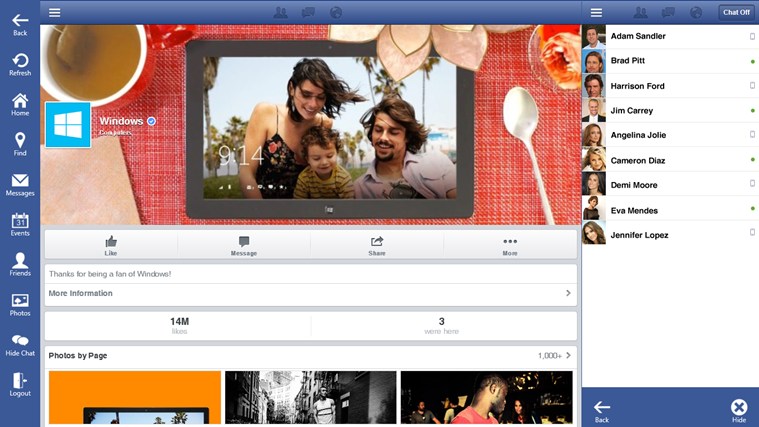Click the Windows page name
The height and width of the screenshot is (427, 759).
tap(121, 121)
